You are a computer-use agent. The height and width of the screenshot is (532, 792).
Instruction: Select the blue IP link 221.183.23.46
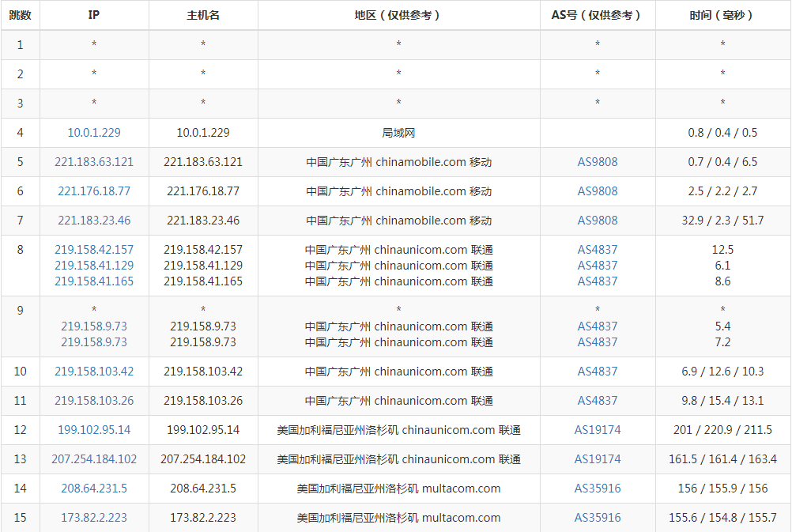coord(94,221)
